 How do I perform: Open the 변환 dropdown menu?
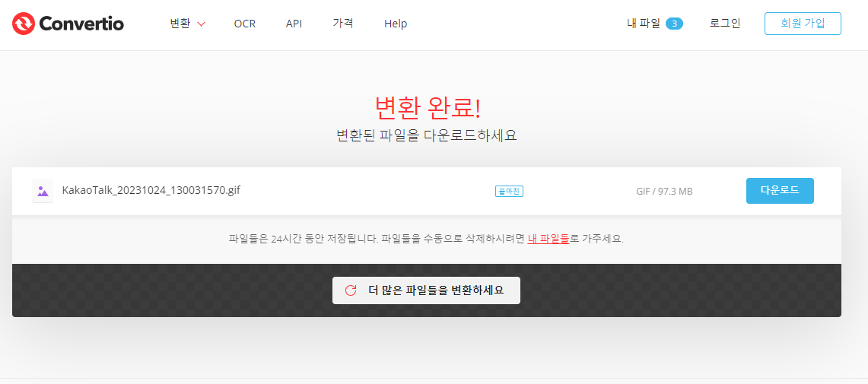click(188, 24)
